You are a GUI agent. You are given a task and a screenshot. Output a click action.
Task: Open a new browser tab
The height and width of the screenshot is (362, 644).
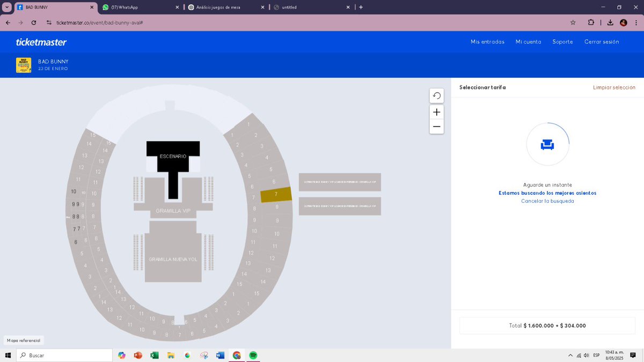(361, 7)
